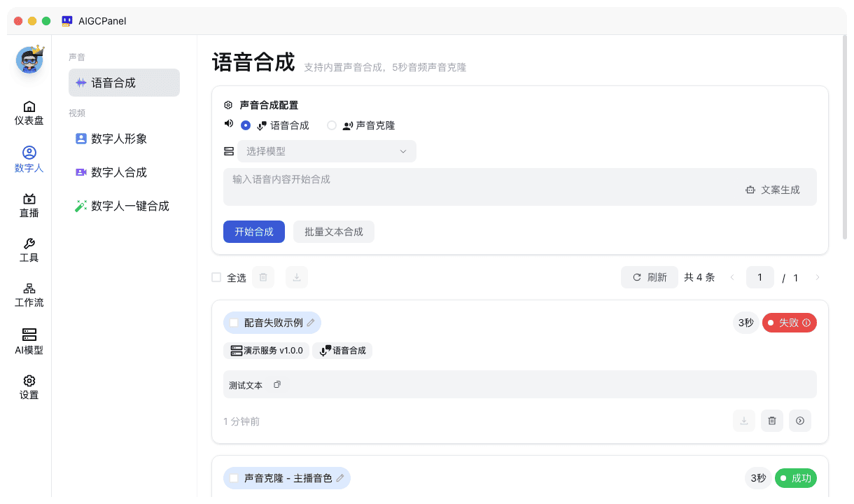The width and height of the screenshot is (854, 504).
Task: Click the batch delete trash icon beside 全选
Action: pos(263,277)
